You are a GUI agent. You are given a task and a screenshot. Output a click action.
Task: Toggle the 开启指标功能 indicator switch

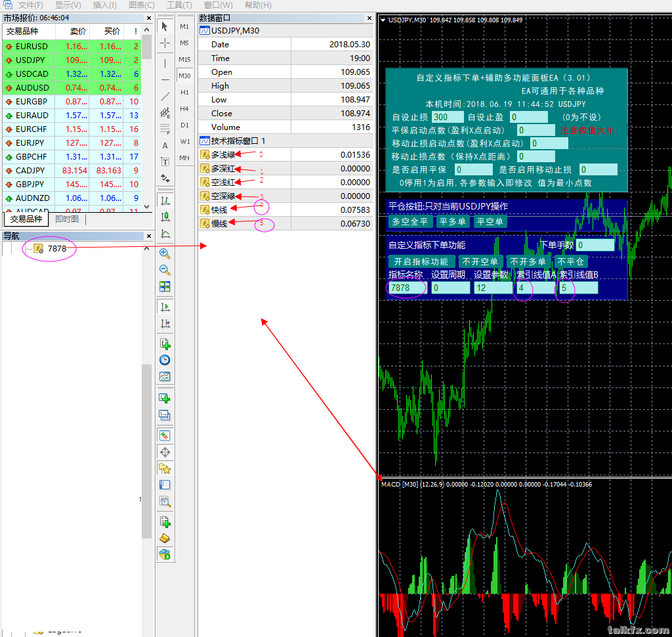click(421, 261)
